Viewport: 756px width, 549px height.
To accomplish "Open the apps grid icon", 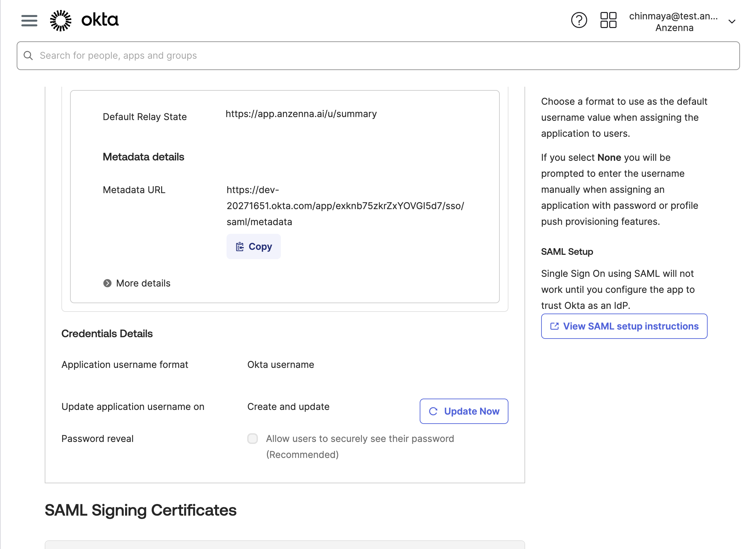I will click(x=608, y=20).
